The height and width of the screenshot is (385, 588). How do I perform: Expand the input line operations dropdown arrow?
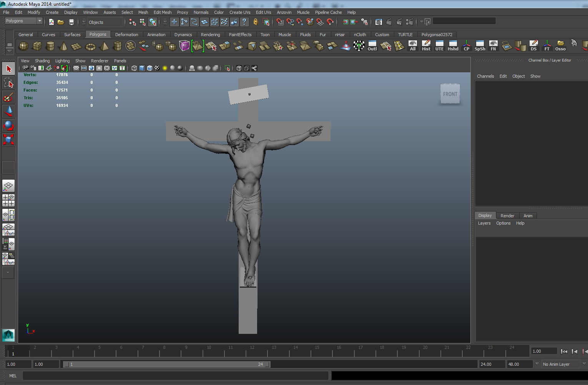(422, 22)
